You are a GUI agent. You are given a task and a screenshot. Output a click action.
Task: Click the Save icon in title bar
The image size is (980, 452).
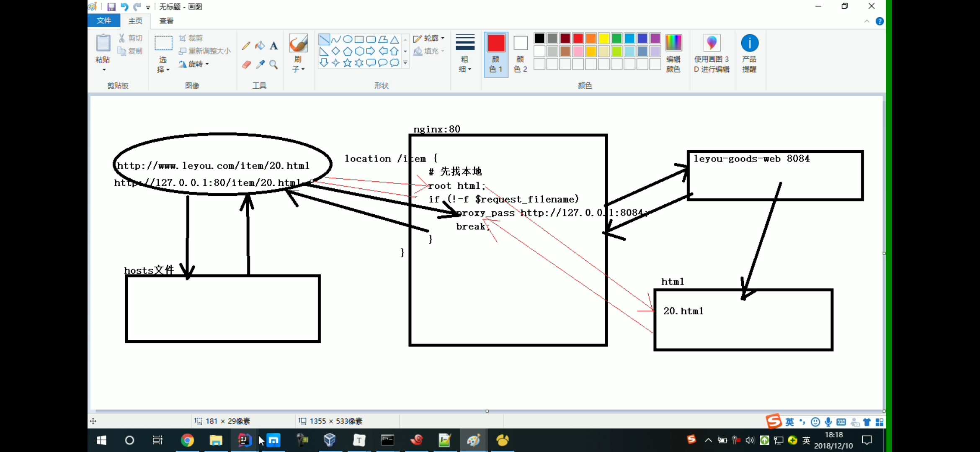[111, 7]
